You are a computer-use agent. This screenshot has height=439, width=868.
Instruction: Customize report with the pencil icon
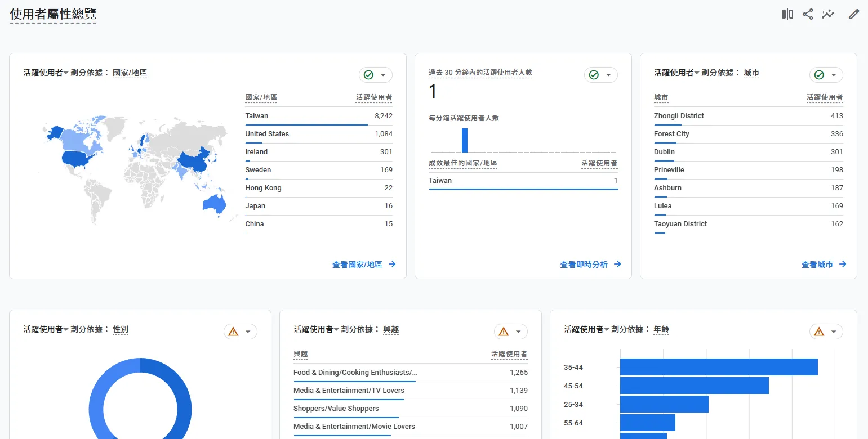tap(854, 14)
